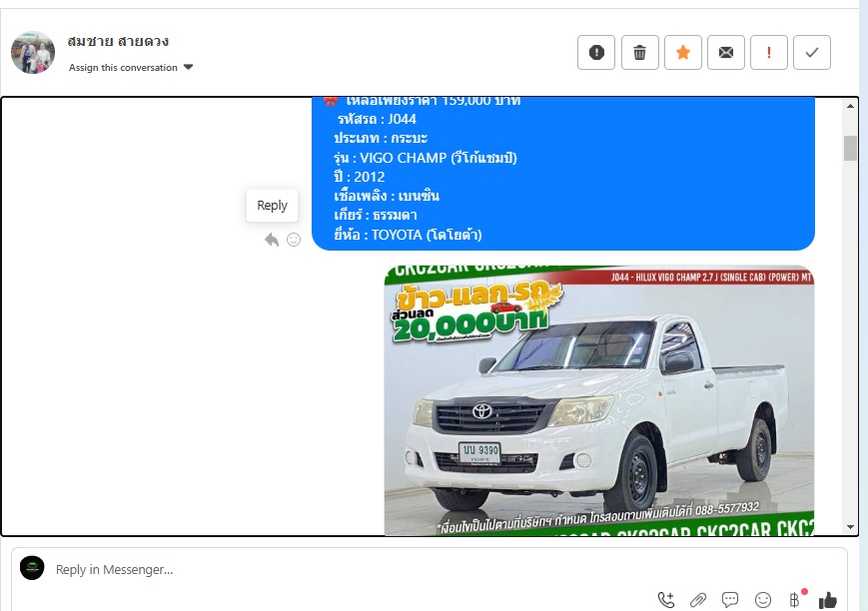Click the scrollbar down arrow in chat
The height and width of the screenshot is (611, 868).
850,527
